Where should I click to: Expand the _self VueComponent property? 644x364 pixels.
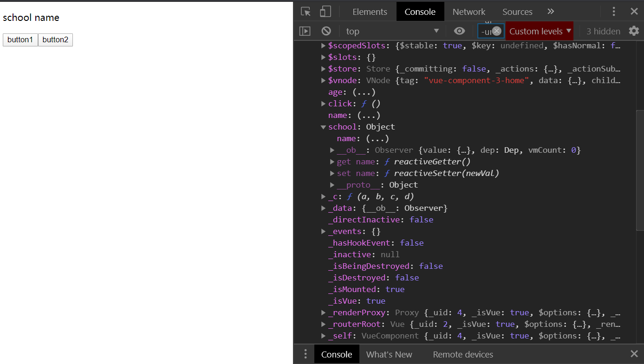324,336
